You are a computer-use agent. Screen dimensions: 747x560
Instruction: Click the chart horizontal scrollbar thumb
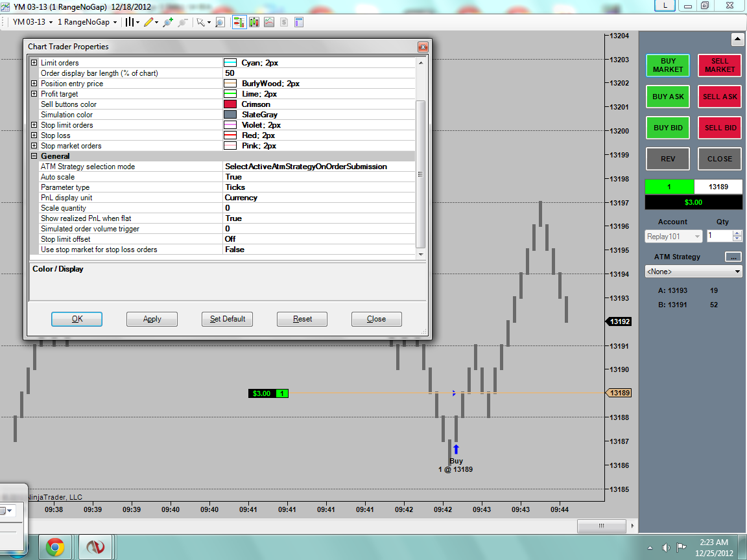click(601, 526)
